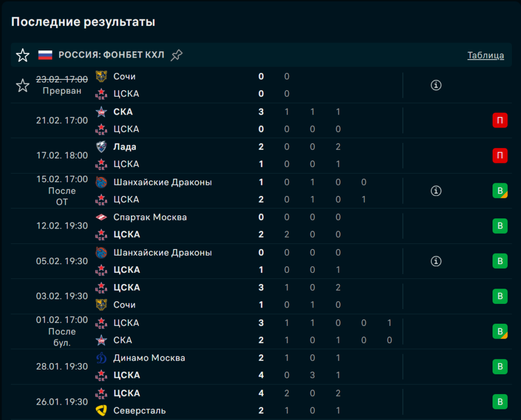Toggle favorite star for the KHL league

23,55
